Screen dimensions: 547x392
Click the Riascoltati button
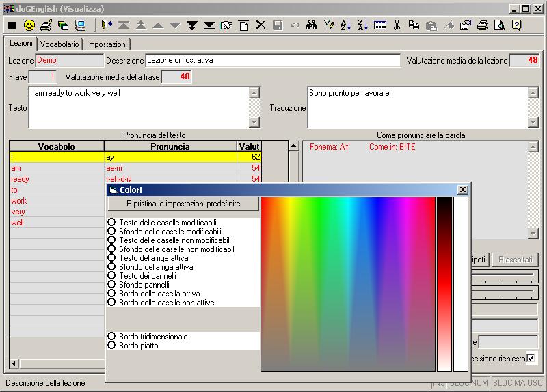click(x=516, y=260)
